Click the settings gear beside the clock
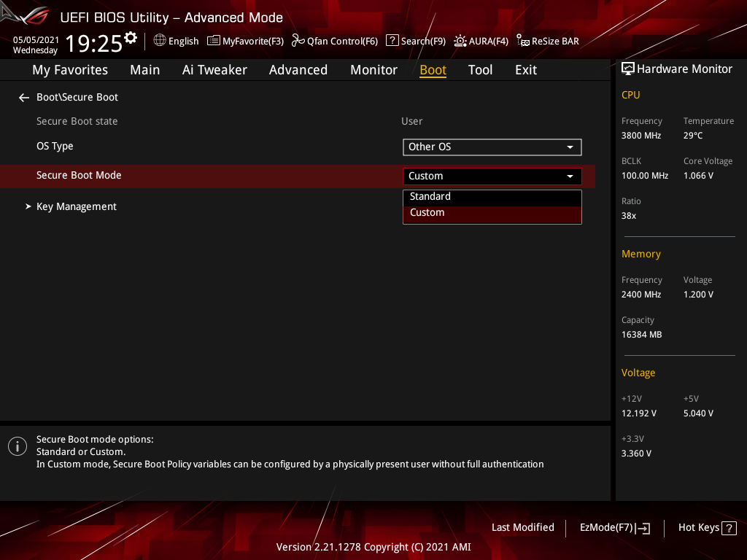The width and height of the screenshot is (747, 560). (131, 38)
